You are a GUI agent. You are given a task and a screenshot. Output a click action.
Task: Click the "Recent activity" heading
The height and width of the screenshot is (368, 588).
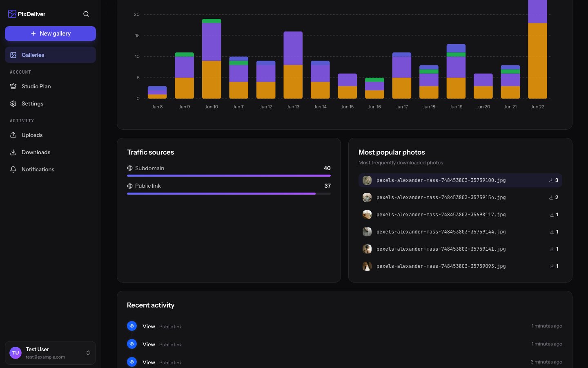[151, 305]
